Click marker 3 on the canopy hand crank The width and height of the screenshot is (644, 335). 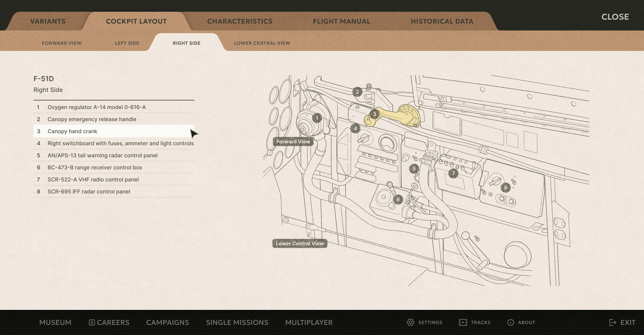[x=375, y=115]
